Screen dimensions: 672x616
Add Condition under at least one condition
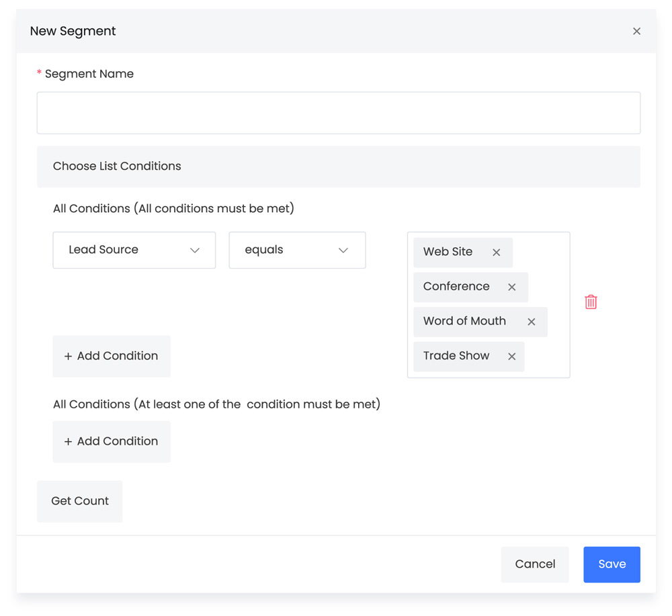112,441
